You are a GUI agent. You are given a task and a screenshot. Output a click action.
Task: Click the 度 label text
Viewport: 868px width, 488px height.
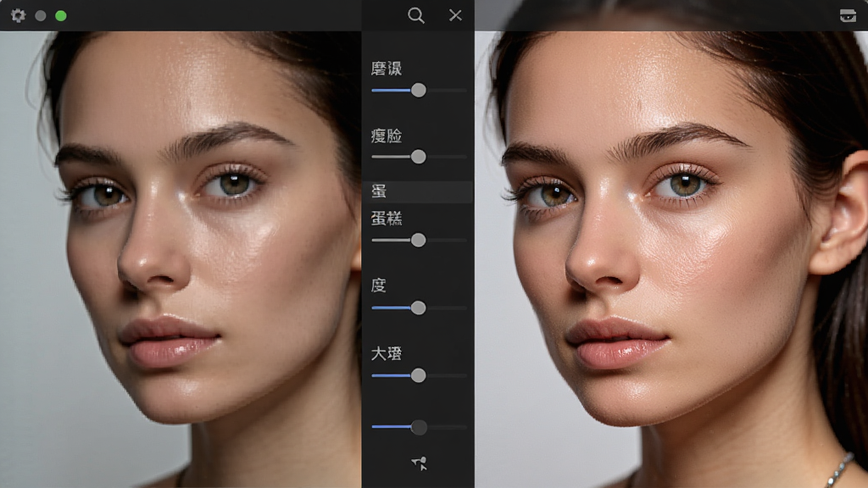[x=379, y=286]
